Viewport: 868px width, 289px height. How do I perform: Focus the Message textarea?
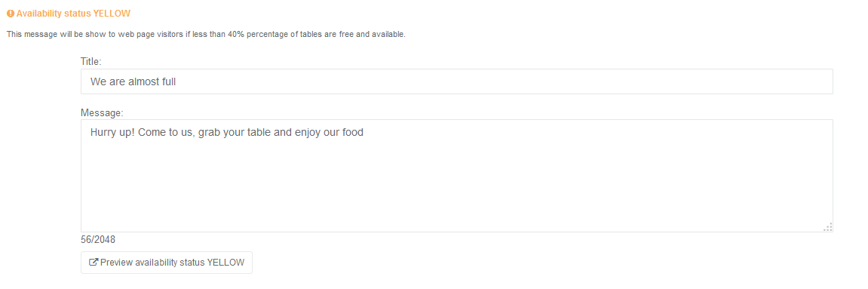point(457,176)
